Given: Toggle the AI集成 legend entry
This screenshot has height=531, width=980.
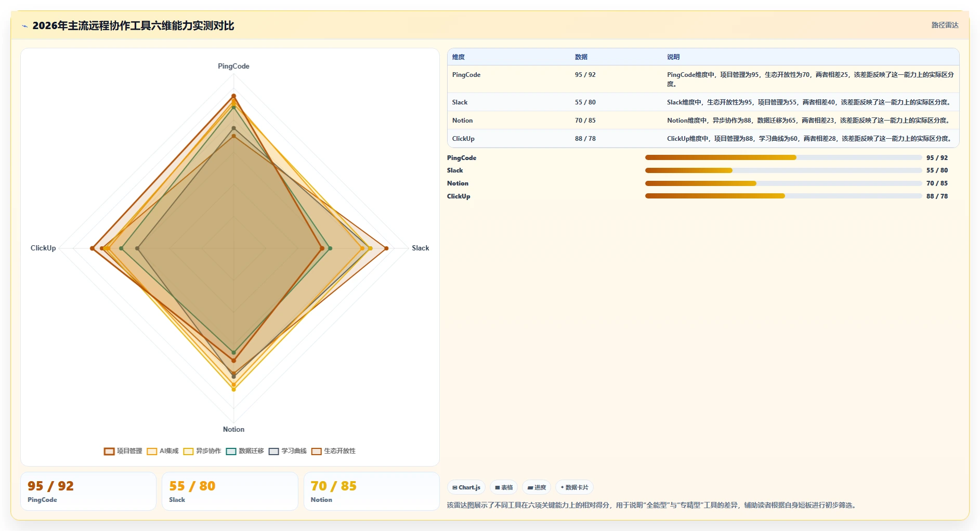Looking at the screenshot, I should [163, 451].
